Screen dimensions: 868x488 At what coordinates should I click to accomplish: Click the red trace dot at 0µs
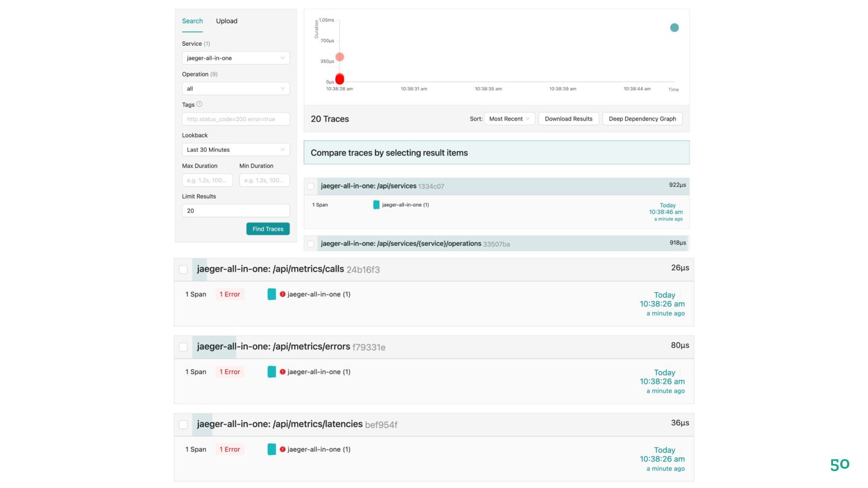[339, 79]
